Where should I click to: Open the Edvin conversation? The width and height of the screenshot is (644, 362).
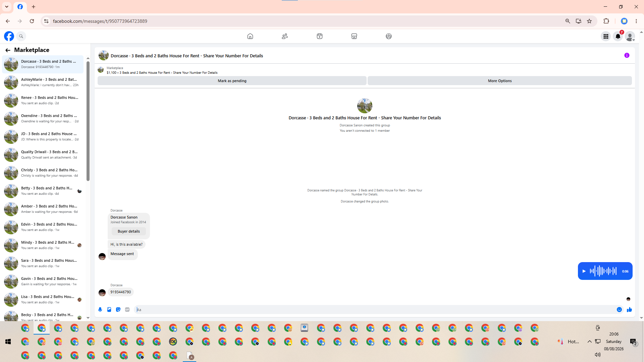(43, 227)
